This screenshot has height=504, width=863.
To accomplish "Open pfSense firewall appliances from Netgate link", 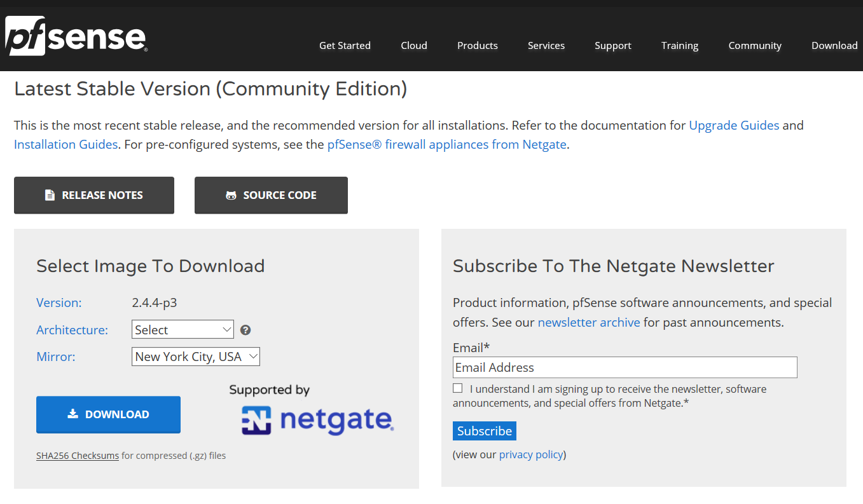I will click(446, 144).
